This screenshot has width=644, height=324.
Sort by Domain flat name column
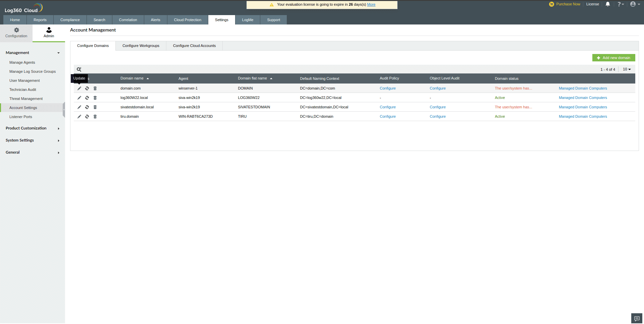click(x=255, y=78)
